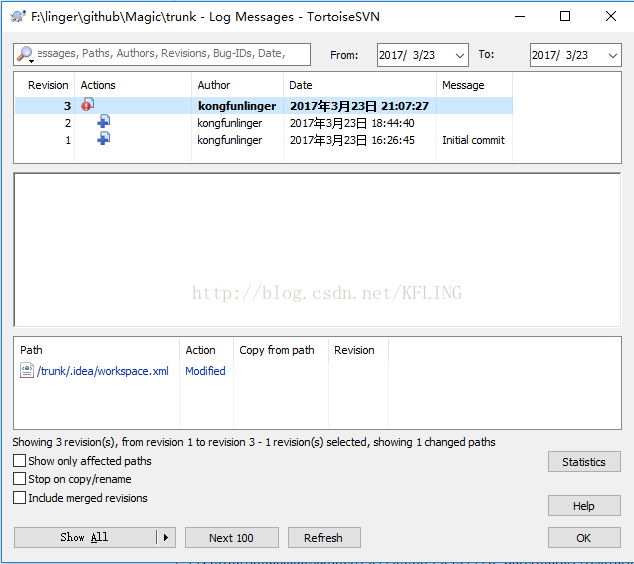Click the search filter magnifier icon
The width and height of the screenshot is (634, 564).
25,54
